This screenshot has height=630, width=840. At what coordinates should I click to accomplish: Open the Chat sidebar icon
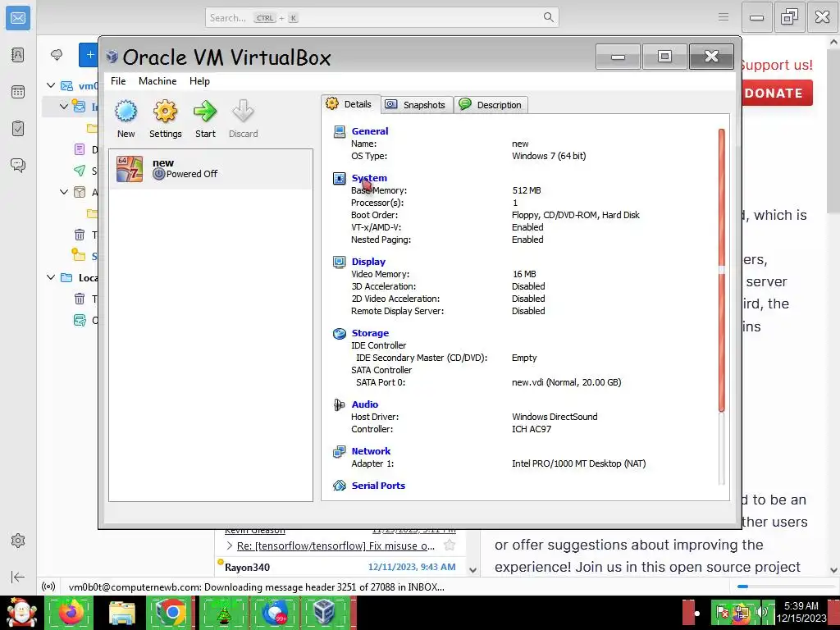(x=18, y=165)
